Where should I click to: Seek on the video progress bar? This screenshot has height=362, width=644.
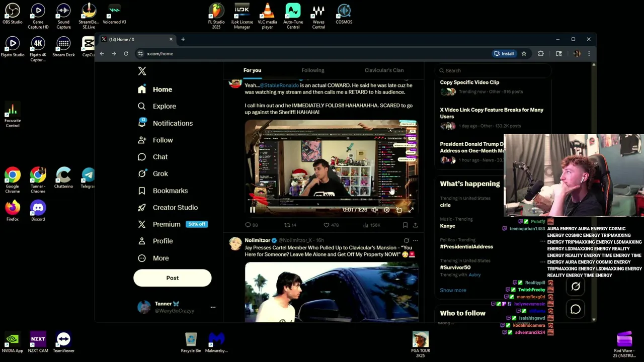[331, 200]
